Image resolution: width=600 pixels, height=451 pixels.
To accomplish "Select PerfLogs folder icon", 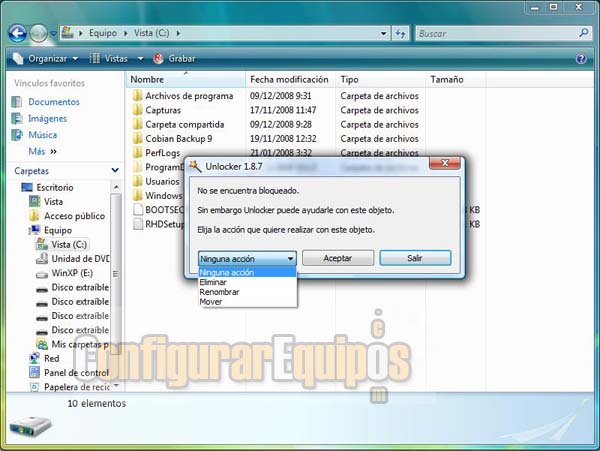I will [138, 153].
